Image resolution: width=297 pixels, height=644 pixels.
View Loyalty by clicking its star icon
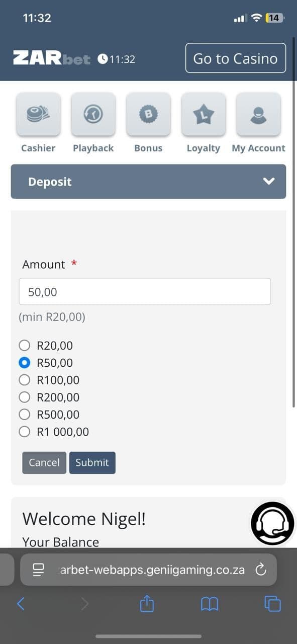pyautogui.click(x=203, y=114)
